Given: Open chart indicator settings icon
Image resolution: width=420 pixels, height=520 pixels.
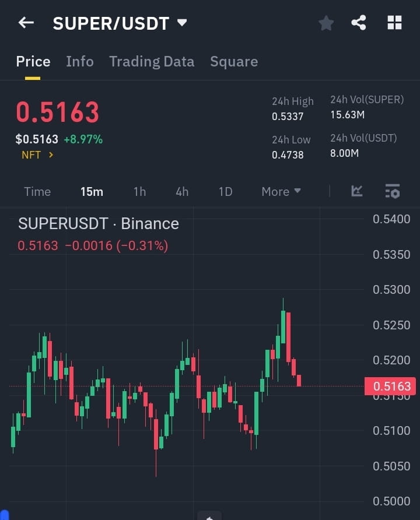Looking at the screenshot, I should click(x=392, y=191).
